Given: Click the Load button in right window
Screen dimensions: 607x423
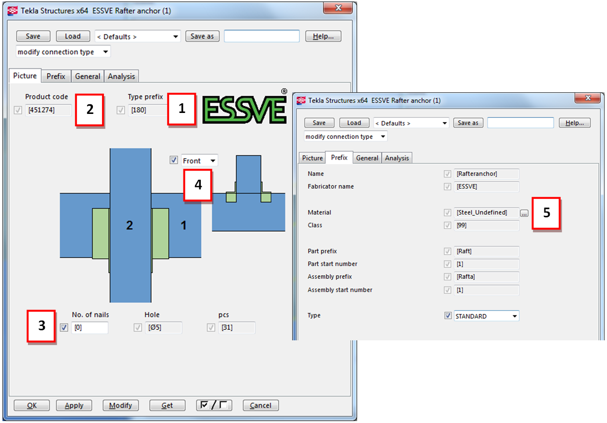Looking at the screenshot, I should [354, 123].
